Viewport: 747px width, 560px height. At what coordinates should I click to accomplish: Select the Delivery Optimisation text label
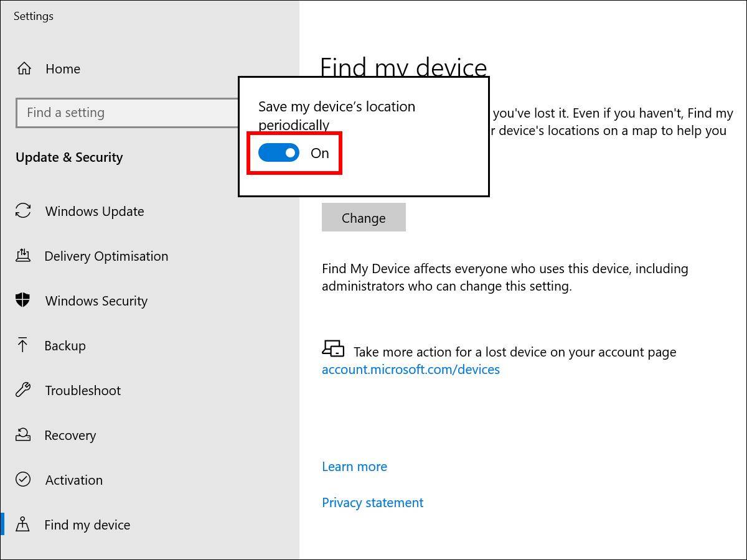[106, 256]
